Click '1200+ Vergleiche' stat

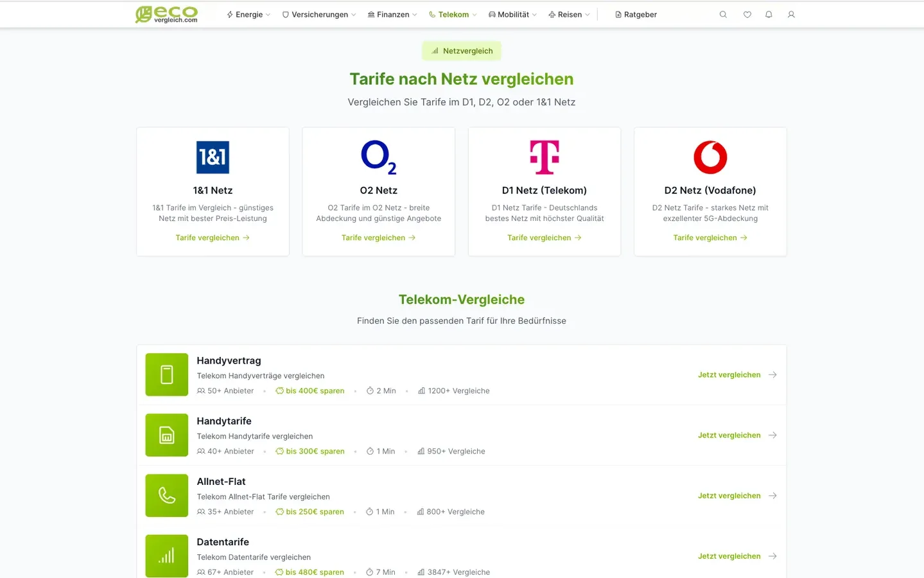coord(453,391)
